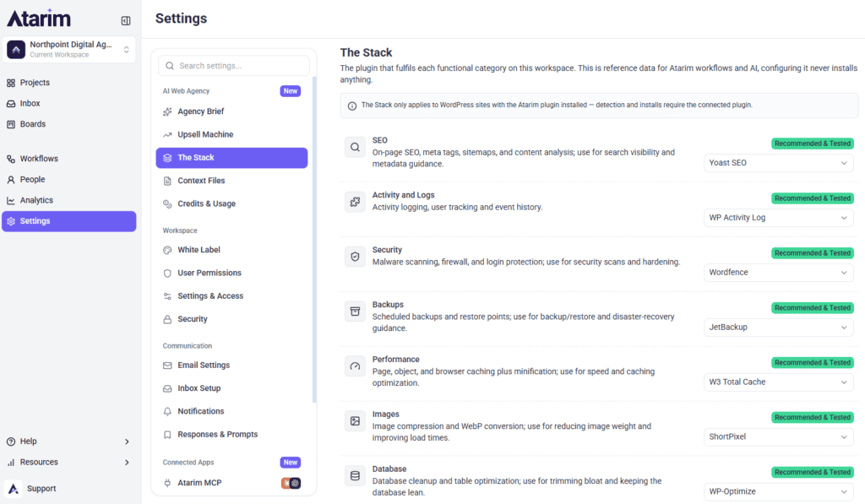The width and height of the screenshot is (865, 504).
Task: Click the Support link
Action: [41, 489]
